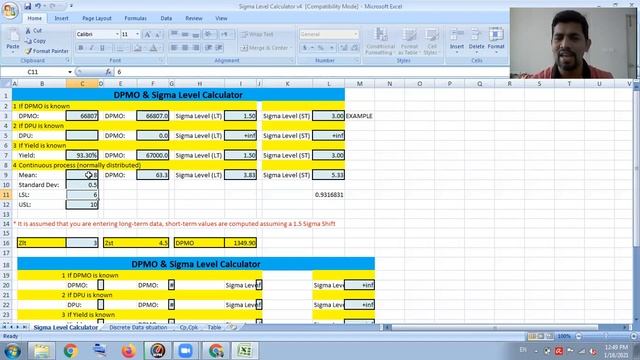Open Firefox from the taskbar
Viewport: 640px width, 360px height.
tap(129, 351)
